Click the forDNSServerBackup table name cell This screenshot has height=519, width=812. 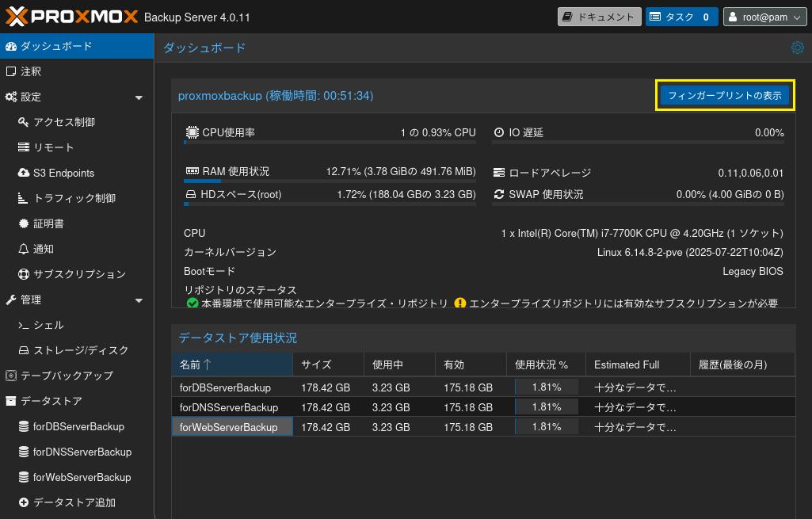(233, 407)
